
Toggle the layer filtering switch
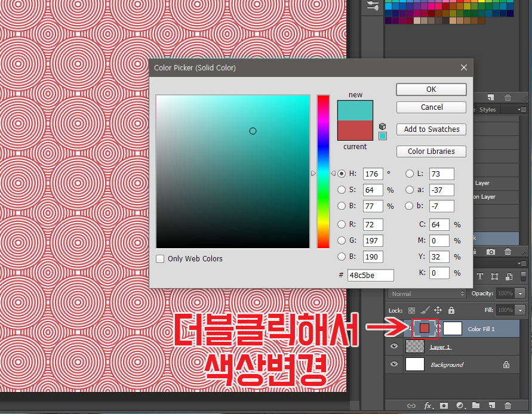[523, 276]
